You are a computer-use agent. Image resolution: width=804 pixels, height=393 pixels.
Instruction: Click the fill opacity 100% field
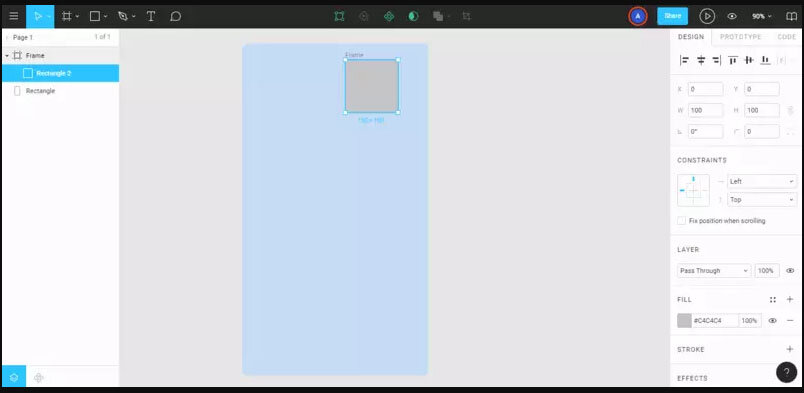[x=750, y=321]
